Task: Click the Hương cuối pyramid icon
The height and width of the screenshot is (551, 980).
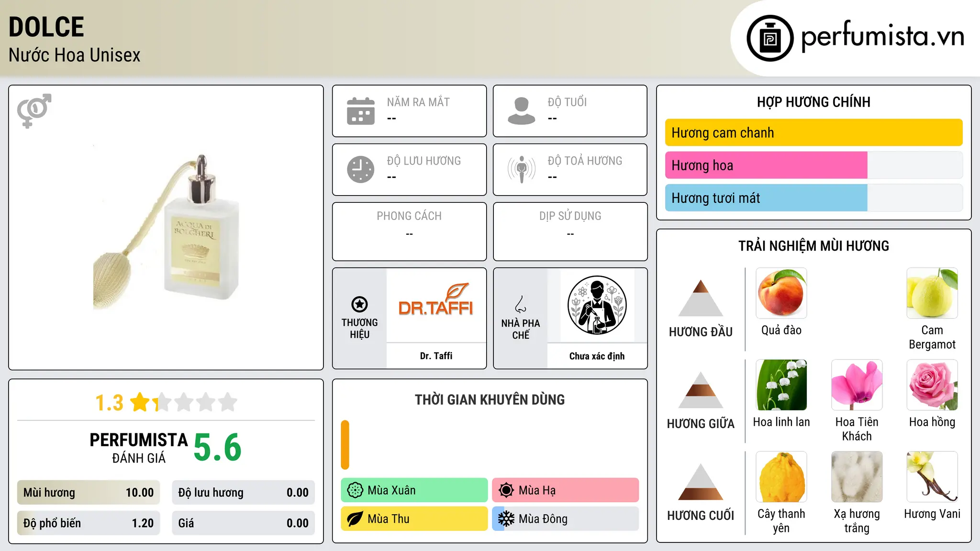Action: 701,482
